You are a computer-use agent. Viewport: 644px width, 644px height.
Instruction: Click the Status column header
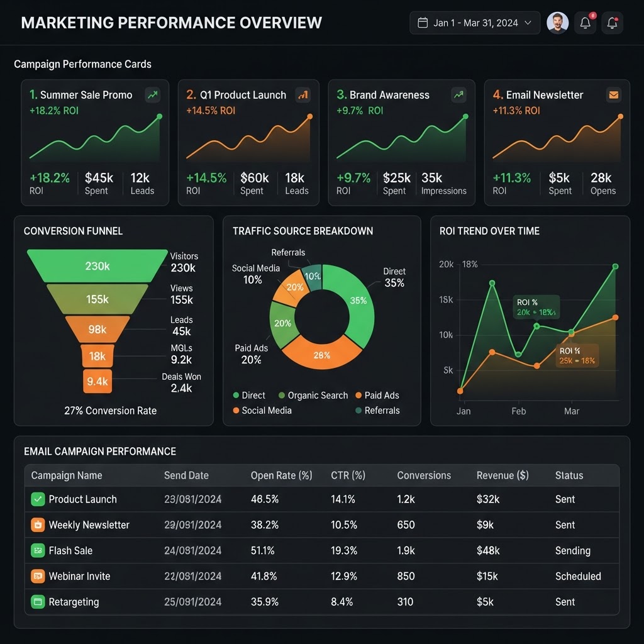pyautogui.click(x=569, y=475)
